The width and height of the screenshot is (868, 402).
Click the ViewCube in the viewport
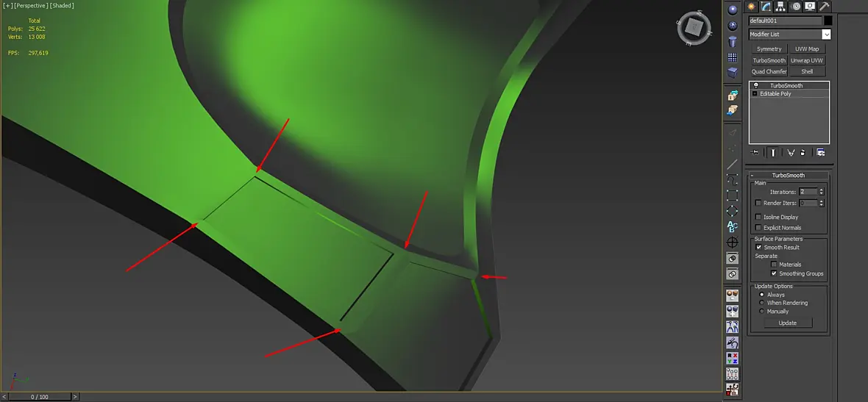[x=694, y=26]
